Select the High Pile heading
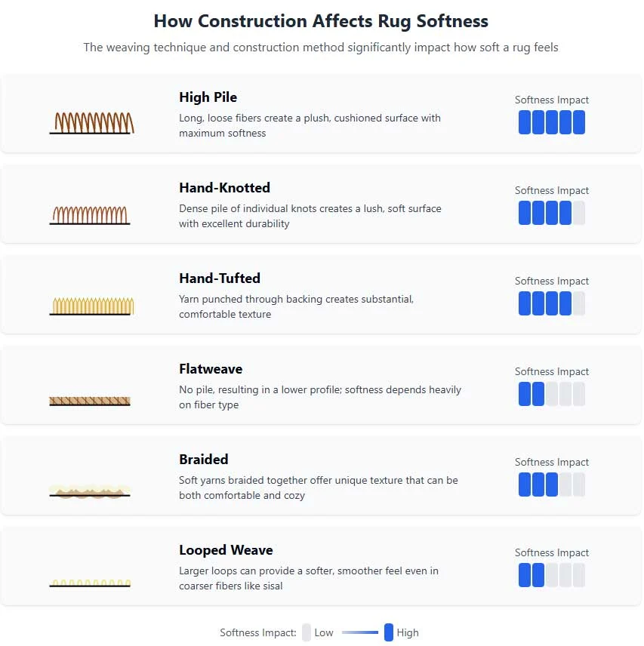644x646 pixels. pyautogui.click(x=208, y=97)
